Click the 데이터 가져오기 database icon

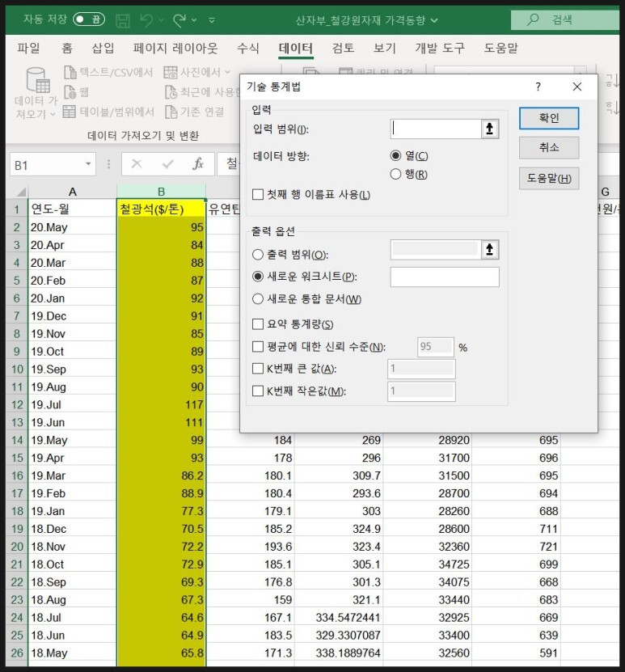click(x=38, y=80)
